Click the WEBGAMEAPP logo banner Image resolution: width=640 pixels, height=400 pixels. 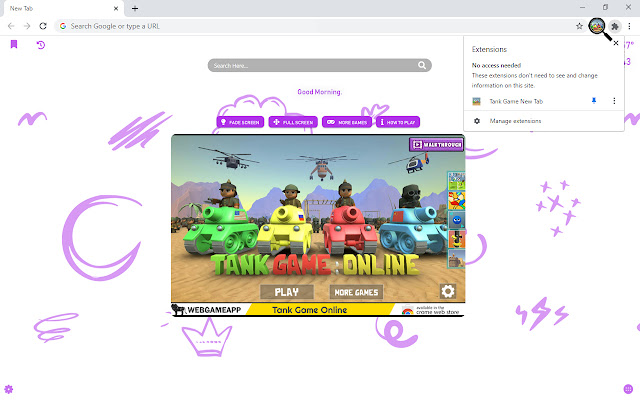[x=206, y=310]
